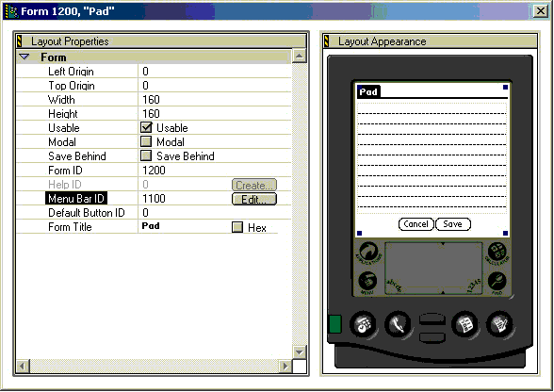Click the Save button in Pad form

(453, 224)
